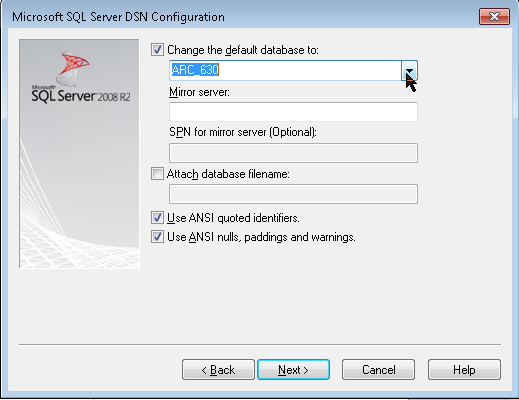Viewport: 519px width, 400px height.
Task: Open the default database dropdown arrow
Action: (409, 70)
